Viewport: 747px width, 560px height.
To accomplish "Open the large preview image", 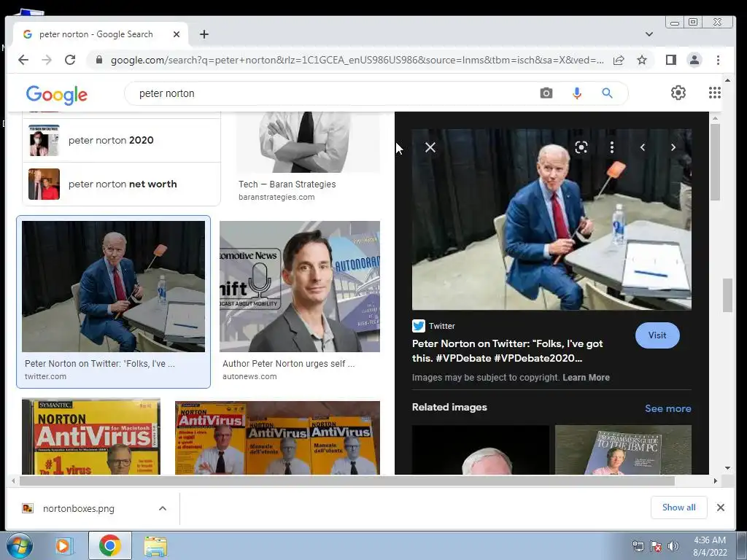I will (551, 219).
